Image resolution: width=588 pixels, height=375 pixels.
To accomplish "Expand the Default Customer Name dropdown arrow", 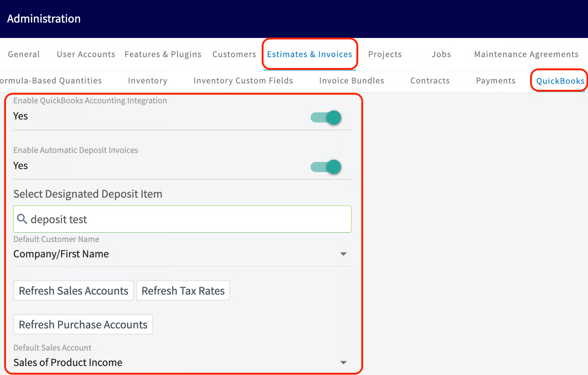I will click(x=343, y=254).
